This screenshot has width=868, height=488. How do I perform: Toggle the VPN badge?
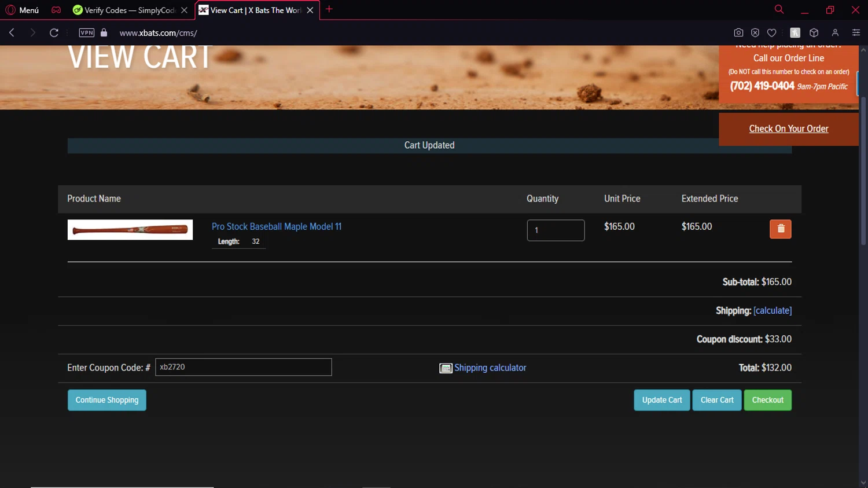pyautogui.click(x=87, y=32)
